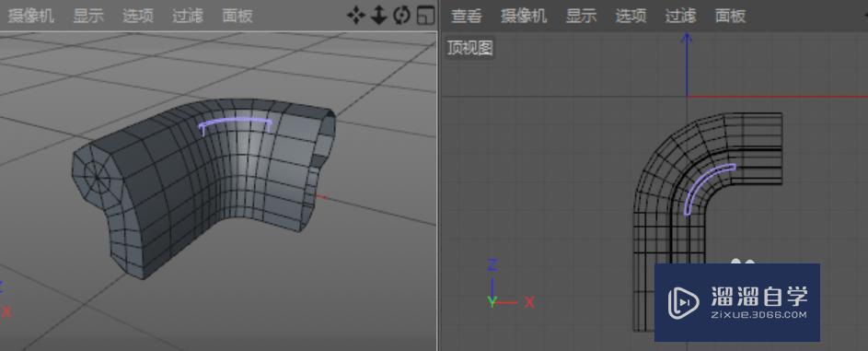Open the 显示 menu in the perspective viewport

pos(88,16)
